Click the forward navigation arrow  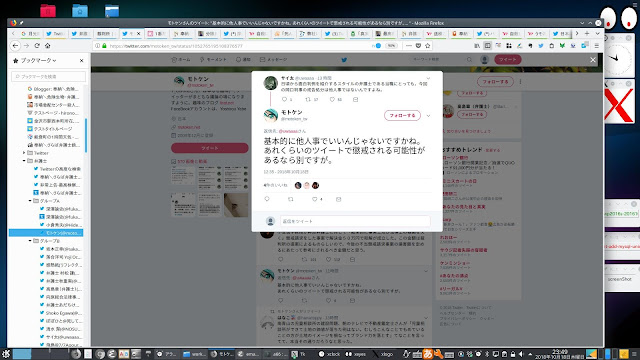pyautogui.click(x=26, y=46)
